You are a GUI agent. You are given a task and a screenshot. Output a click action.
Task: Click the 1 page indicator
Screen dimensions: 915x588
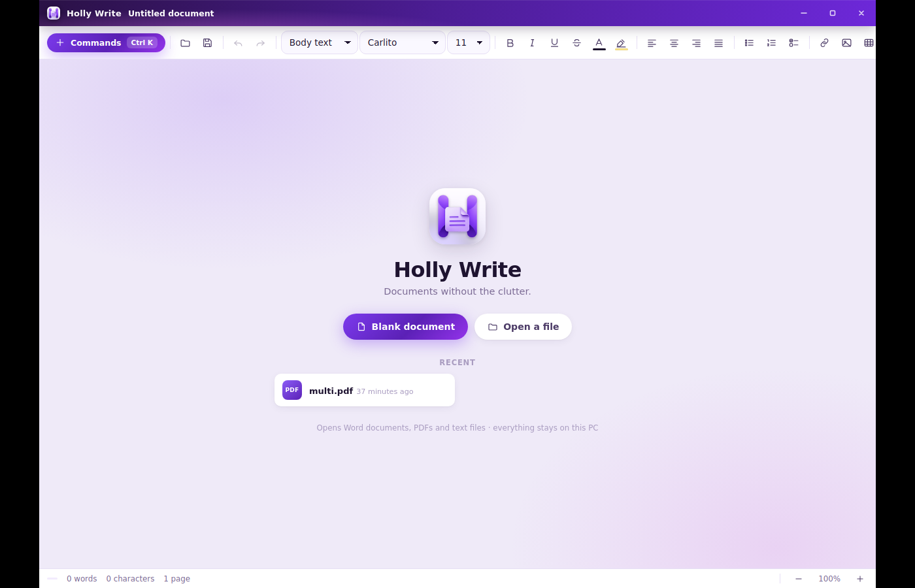pyautogui.click(x=177, y=579)
